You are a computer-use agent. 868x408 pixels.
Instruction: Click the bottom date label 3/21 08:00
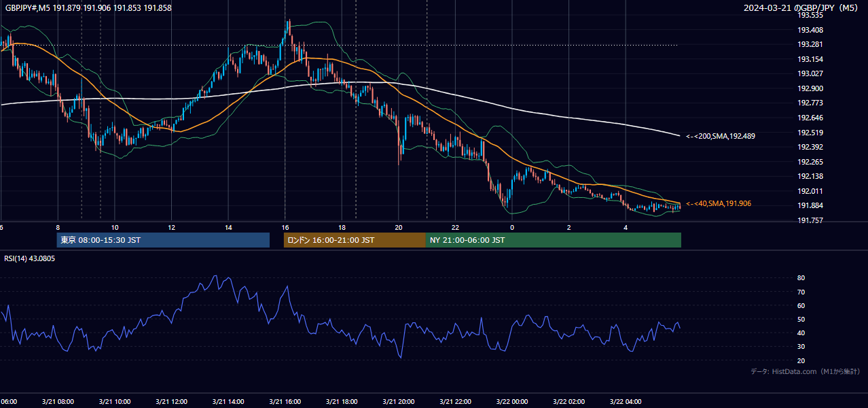58,401
